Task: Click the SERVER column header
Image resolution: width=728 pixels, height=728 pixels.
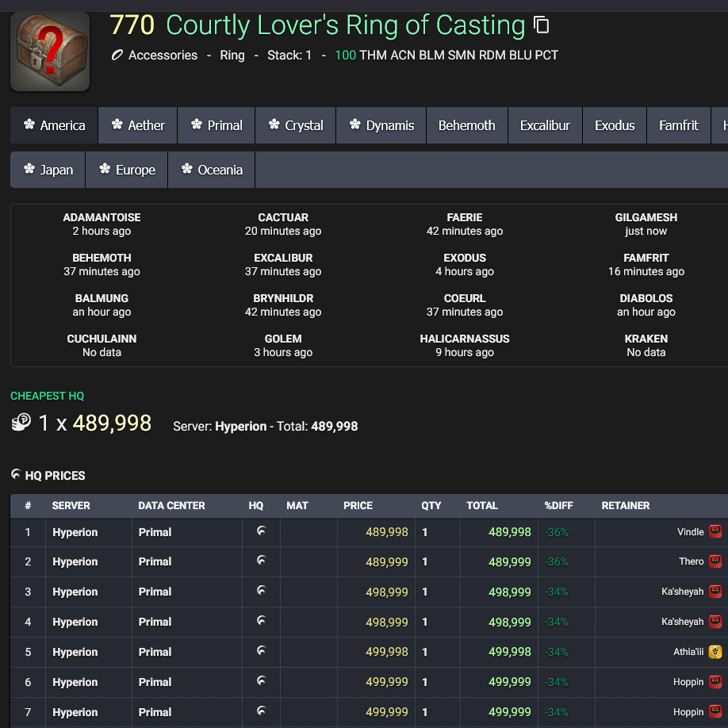Action: [x=71, y=506]
